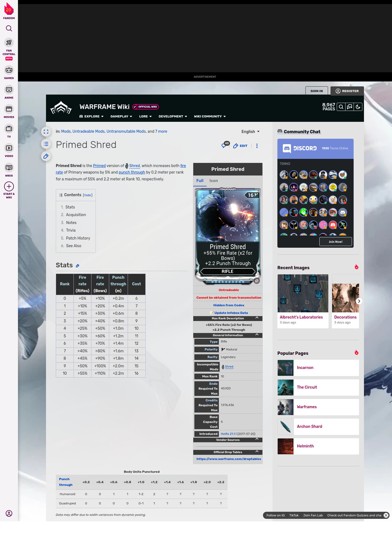Click the Start a Wiki plus icon
392x545 pixels.
[x=9, y=186]
